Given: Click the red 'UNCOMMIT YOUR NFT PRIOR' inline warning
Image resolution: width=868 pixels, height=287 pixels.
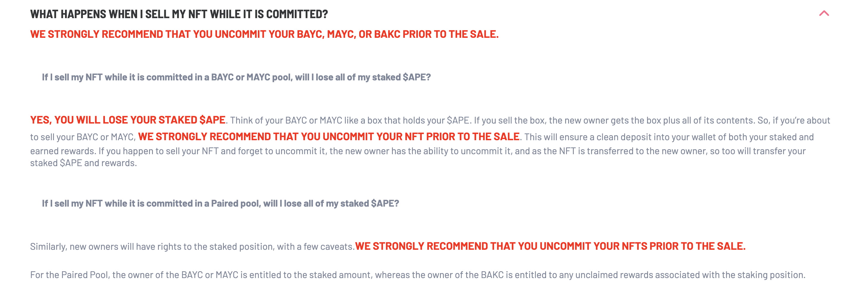Looking at the screenshot, I should [x=329, y=136].
